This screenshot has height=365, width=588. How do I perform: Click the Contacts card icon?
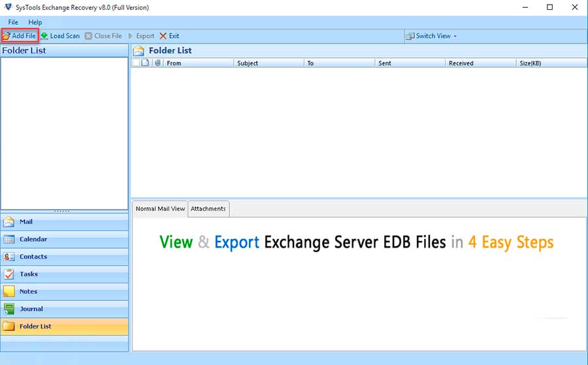click(9, 257)
